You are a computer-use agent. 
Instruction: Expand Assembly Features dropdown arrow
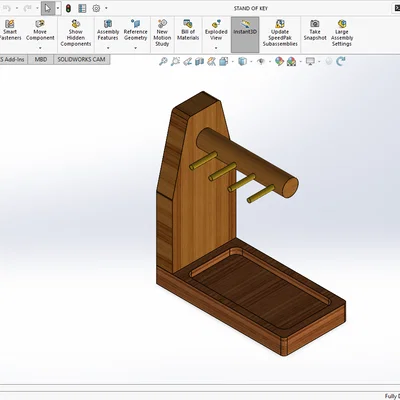point(108,48)
